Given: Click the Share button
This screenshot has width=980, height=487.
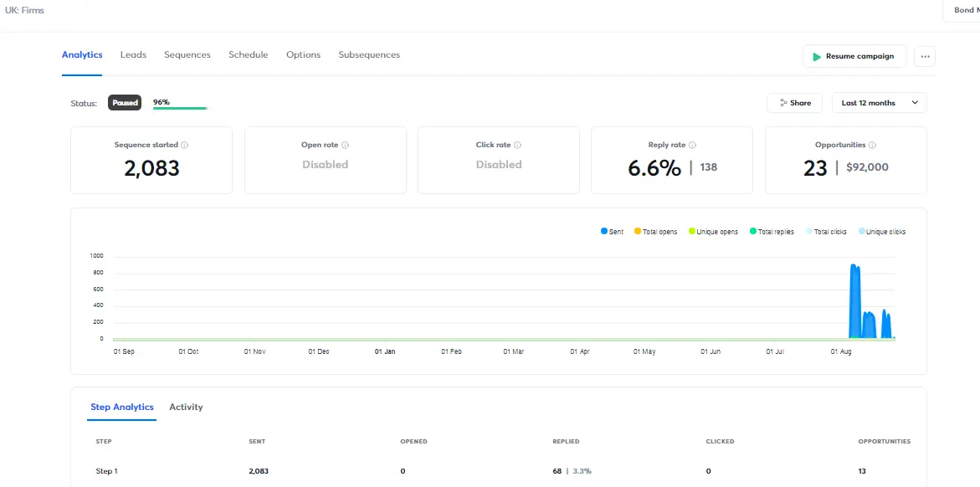Looking at the screenshot, I should 795,103.
